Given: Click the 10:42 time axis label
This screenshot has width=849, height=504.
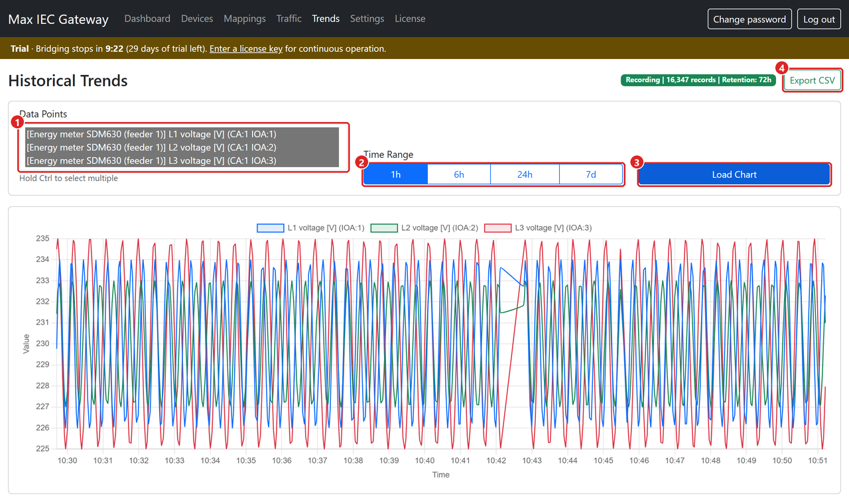Looking at the screenshot, I should point(496,460).
